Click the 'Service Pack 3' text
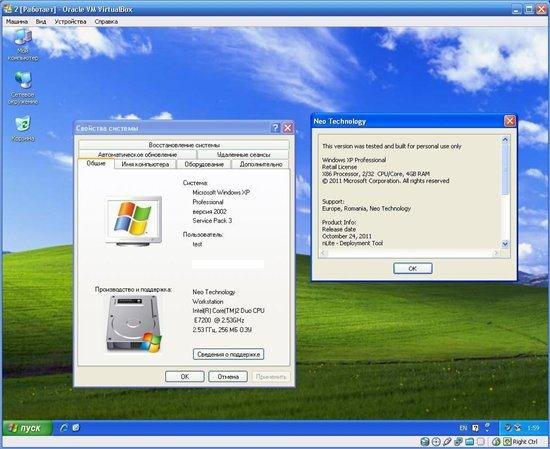This screenshot has width=550, height=449. pyautogui.click(x=212, y=221)
